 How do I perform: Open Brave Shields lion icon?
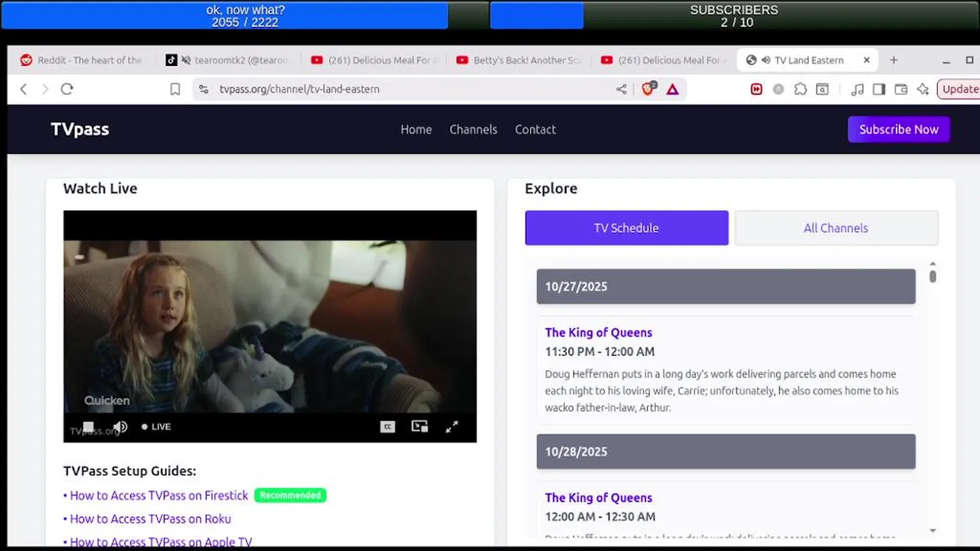[x=648, y=89]
